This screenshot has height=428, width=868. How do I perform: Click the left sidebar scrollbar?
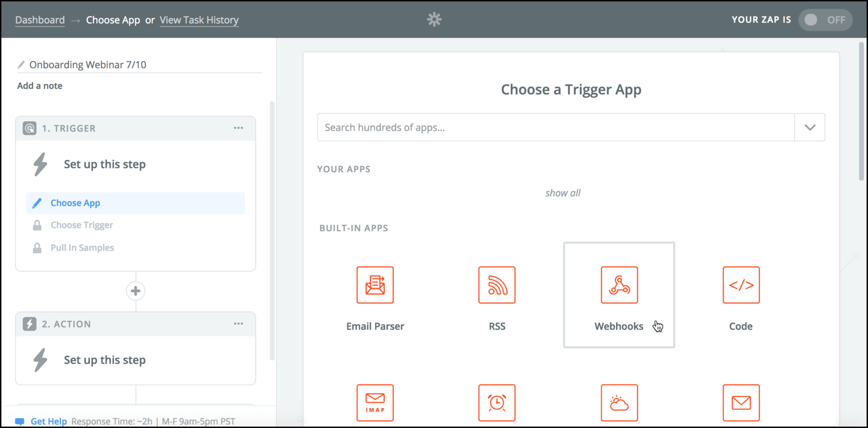(x=272, y=231)
